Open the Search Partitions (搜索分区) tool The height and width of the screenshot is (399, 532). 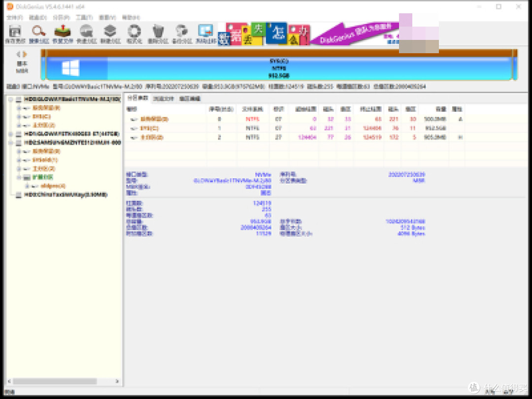(x=39, y=34)
